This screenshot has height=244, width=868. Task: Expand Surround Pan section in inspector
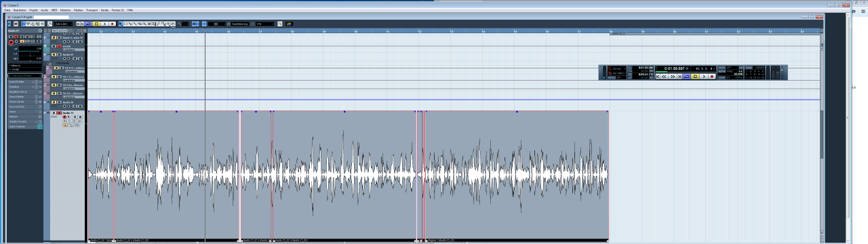[25, 106]
